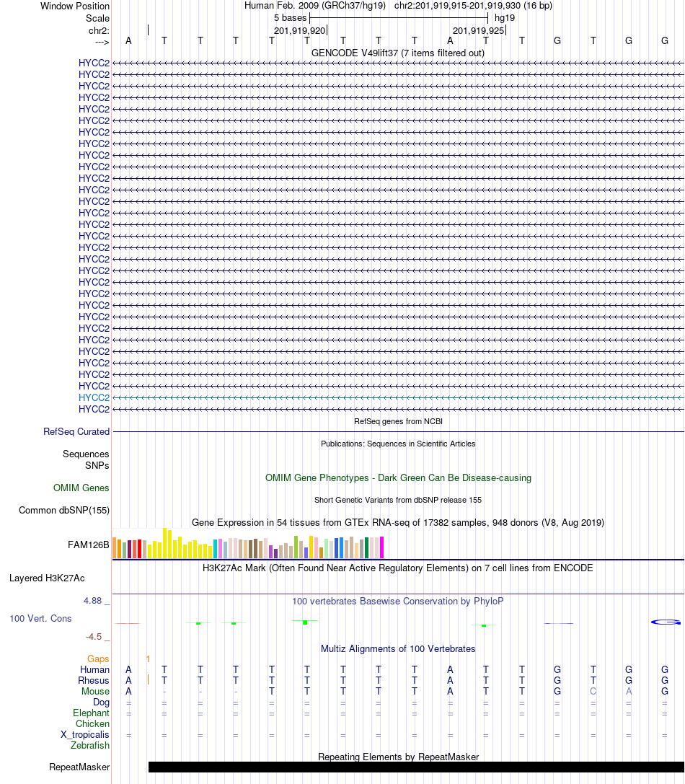Click the 100 Vert. Cons label
This screenshot has width=685, height=784.
click(40, 619)
